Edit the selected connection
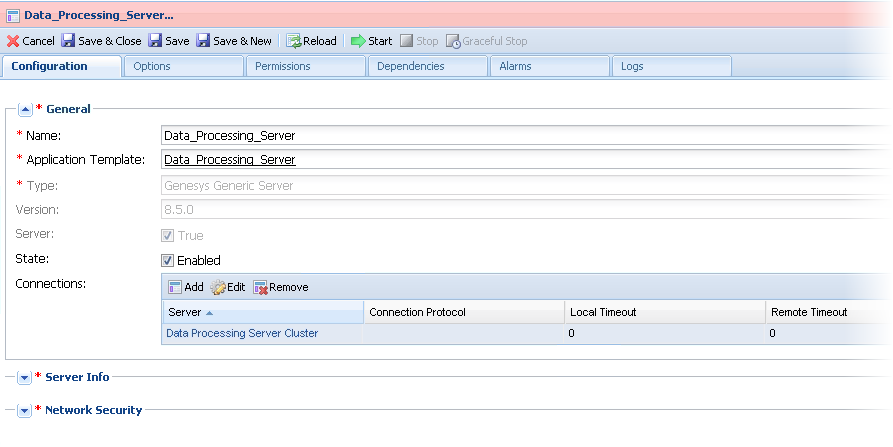 click(228, 287)
